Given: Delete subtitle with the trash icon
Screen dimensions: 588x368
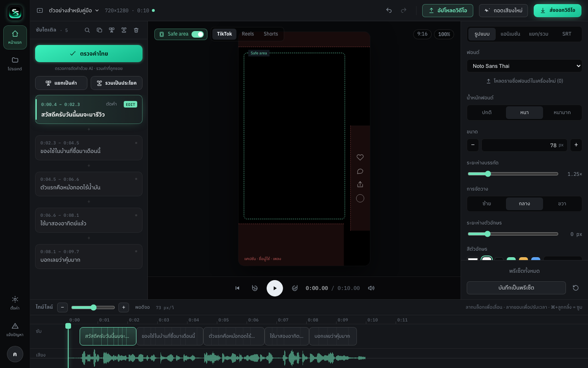Looking at the screenshot, I should point(136,30).
